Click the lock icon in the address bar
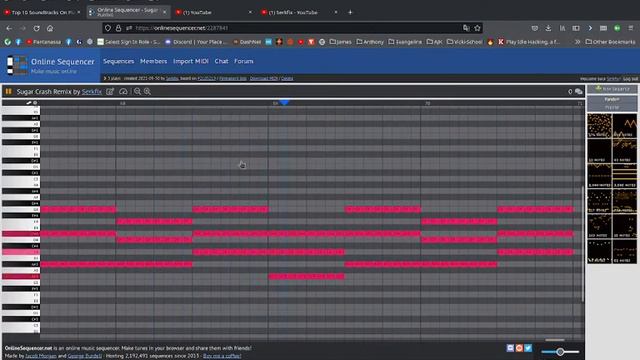640x360 pixels. point(118,28)
